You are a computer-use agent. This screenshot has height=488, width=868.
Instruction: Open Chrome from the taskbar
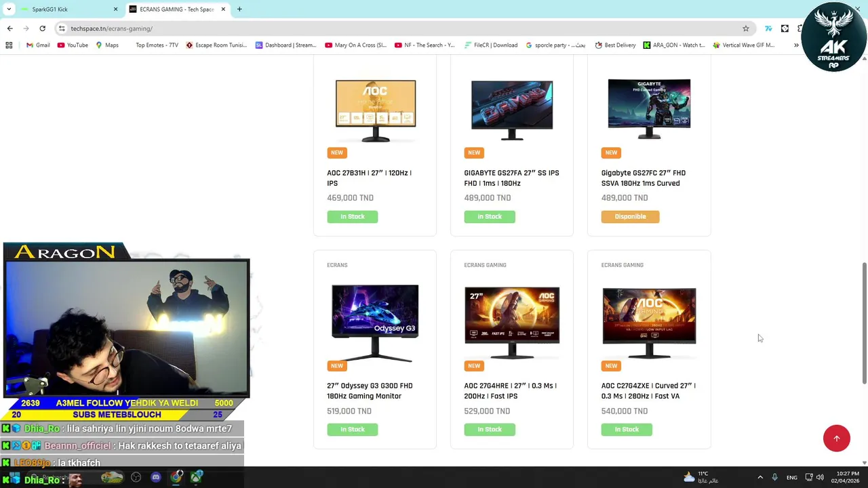176,477
